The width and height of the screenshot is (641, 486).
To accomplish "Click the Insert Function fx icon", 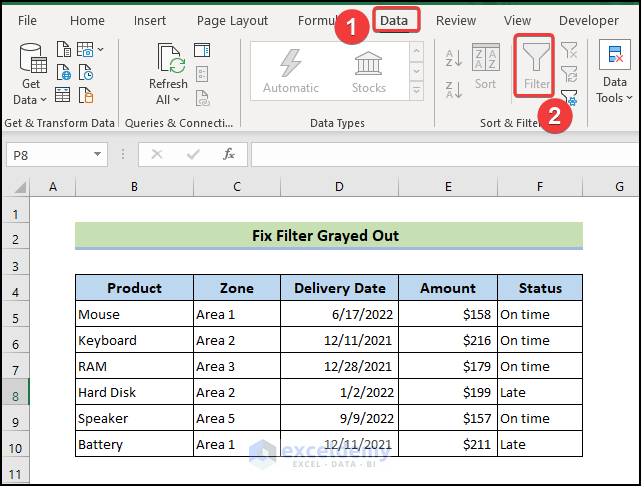I will click(x=229, y=154).
